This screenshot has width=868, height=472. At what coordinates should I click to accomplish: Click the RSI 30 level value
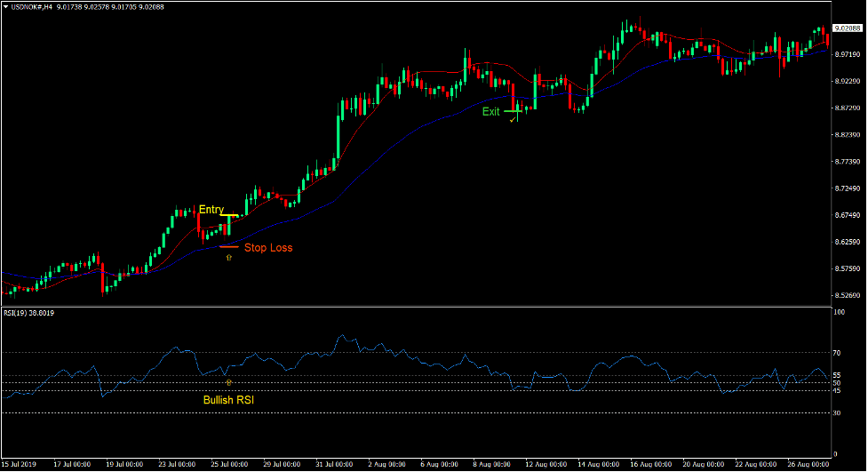tap(837, 413)
